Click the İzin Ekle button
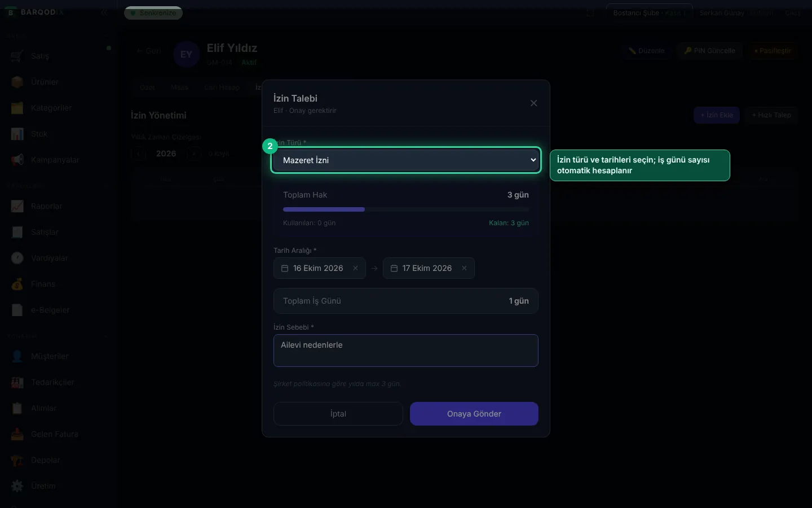812x508 pixels. [717, 115]
